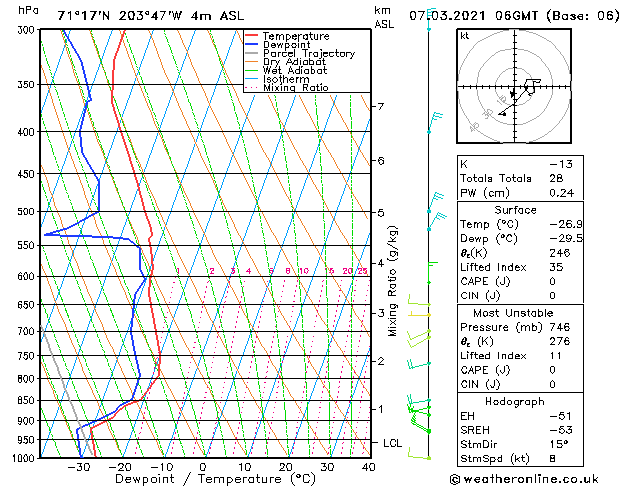The height and width of the screenshot is (486, 629).
Task: Click the surface wind barb at 1000 hPa
Action: 420,454
